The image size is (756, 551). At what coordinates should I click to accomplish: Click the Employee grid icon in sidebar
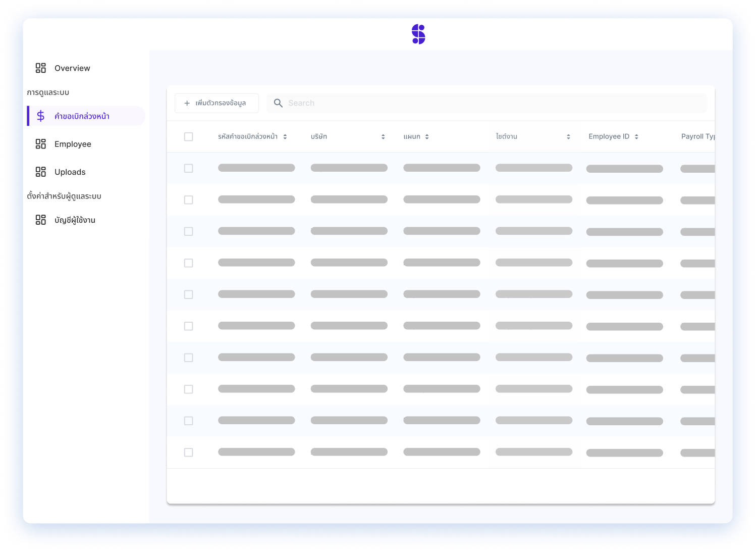click(x=41, y=144)
